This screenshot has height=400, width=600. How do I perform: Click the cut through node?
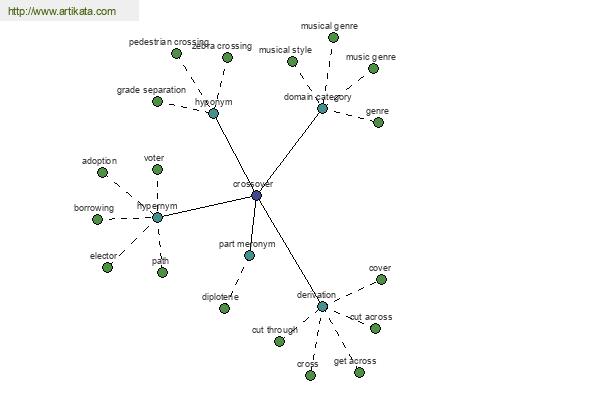pyautogui.click(x=279, y=341)
